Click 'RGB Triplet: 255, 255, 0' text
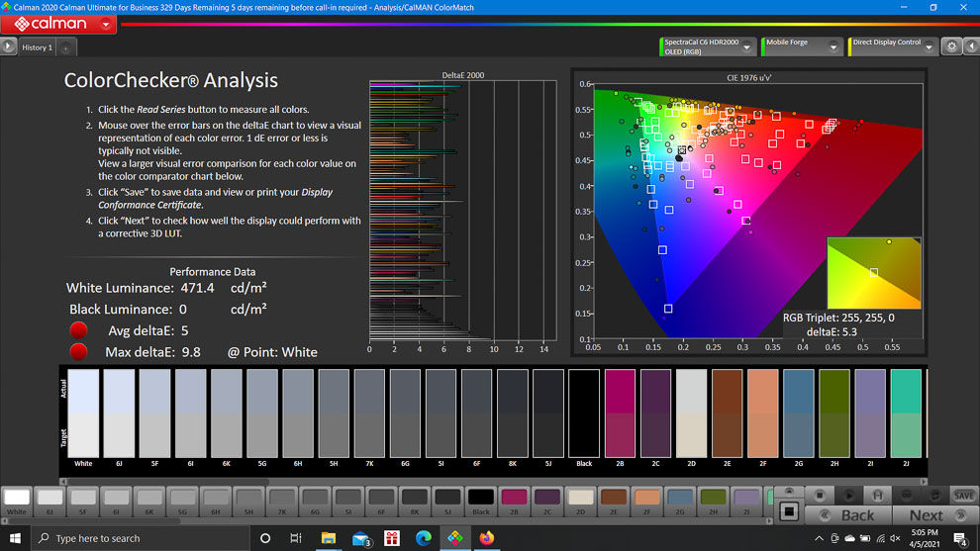The image size is (980, 551). [x=838, y=318]
